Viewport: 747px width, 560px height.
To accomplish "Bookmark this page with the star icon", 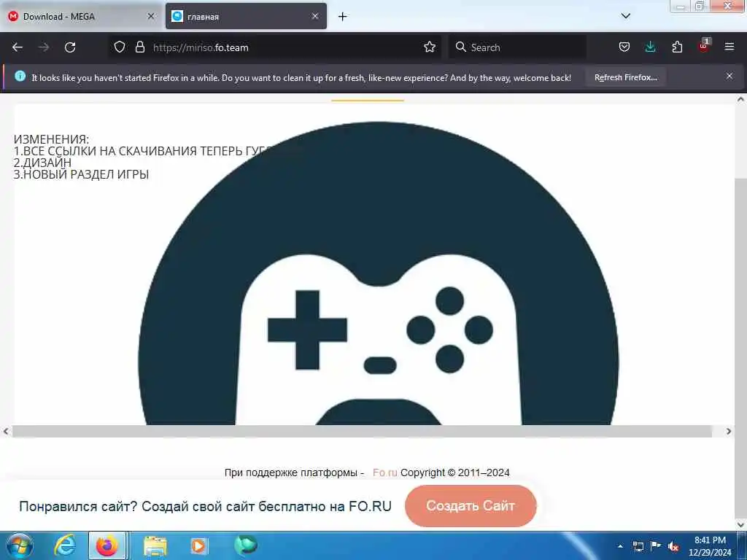I will tap(430, 47).
